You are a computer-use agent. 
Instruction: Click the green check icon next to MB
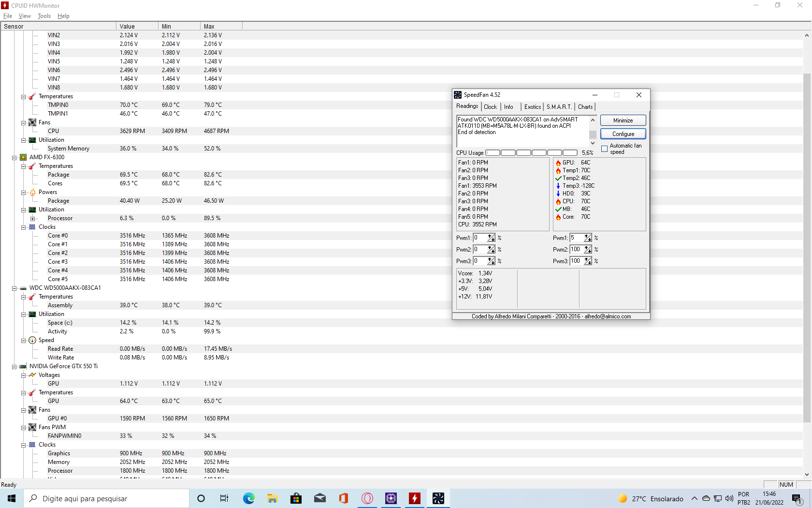[558, 209]
